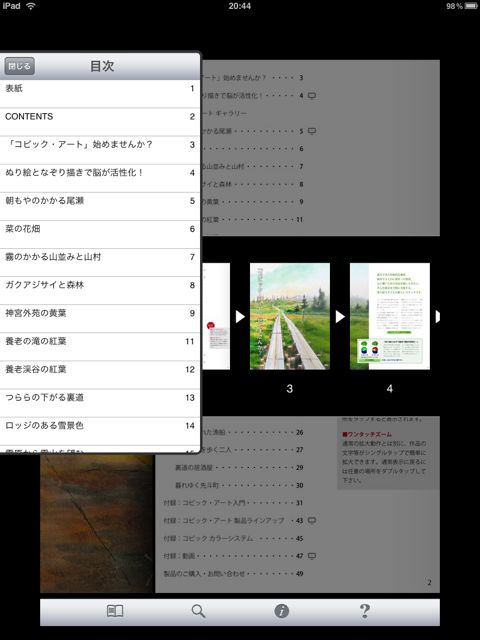
Task: Tap the screen icon beside page 43 entry
Action: tap(312, 520)
